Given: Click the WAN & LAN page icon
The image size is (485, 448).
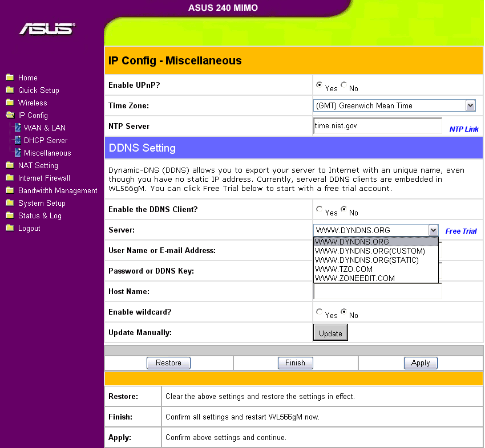Looking at the screenshot, I should 18,128.
